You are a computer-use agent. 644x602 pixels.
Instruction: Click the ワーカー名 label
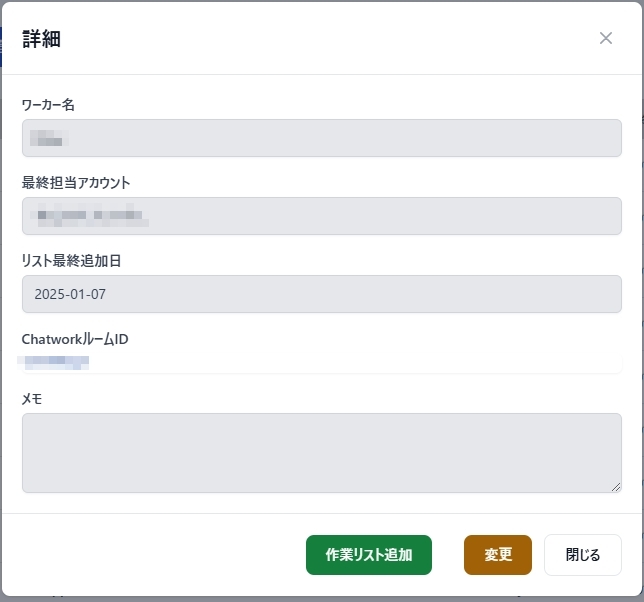coord(56,103)
